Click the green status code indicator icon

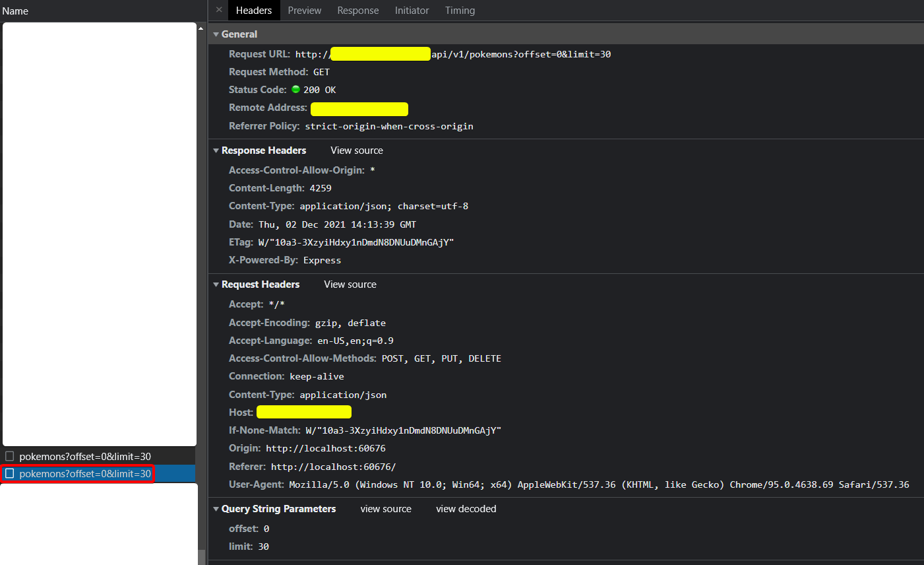(x=295, y=89)
